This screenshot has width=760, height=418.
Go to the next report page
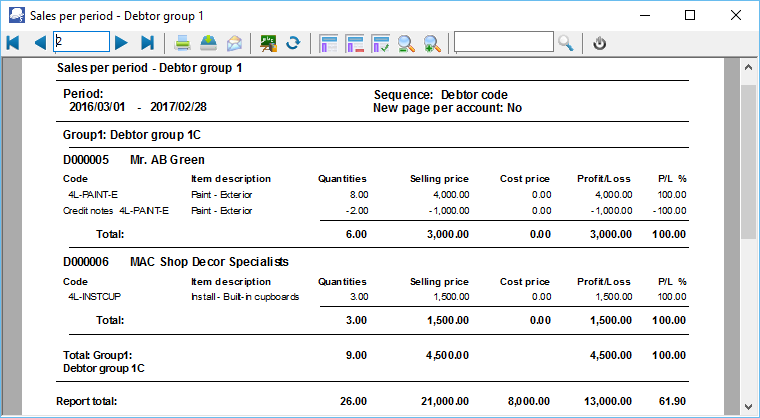click(x=121, y=43)
